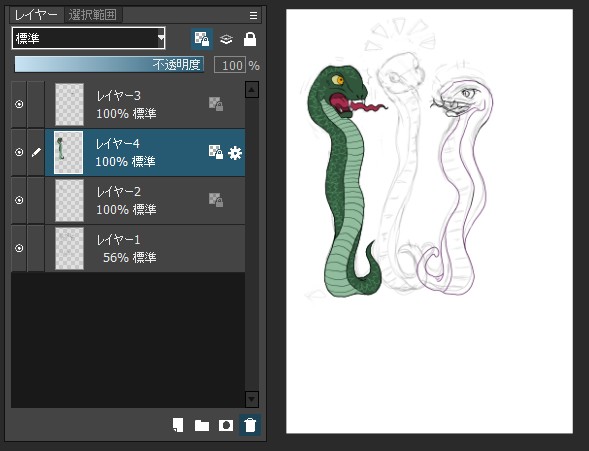Click the 不透明度 opacity slider
Screen dimensions: 589x451
pyautogui.click(x=109, y=65)
